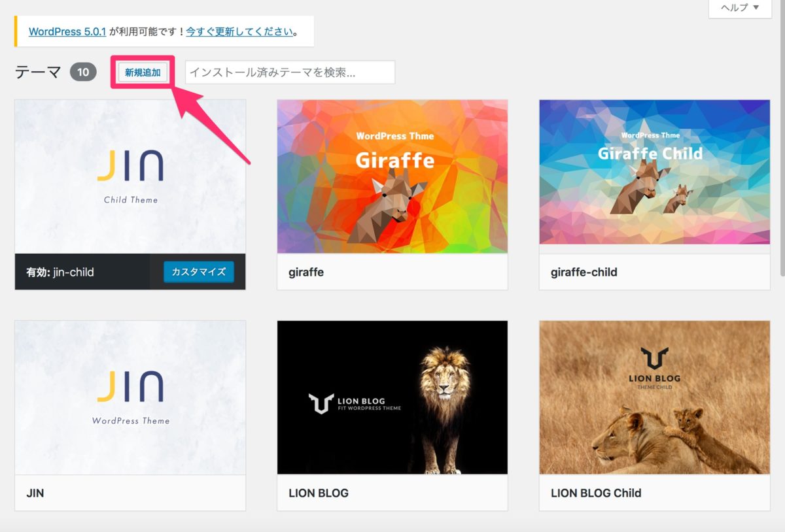Viewport: 785px width, 532px height.
Task: Focus the インストール済みテーマを検索 search field
Action: click(290, 73)
